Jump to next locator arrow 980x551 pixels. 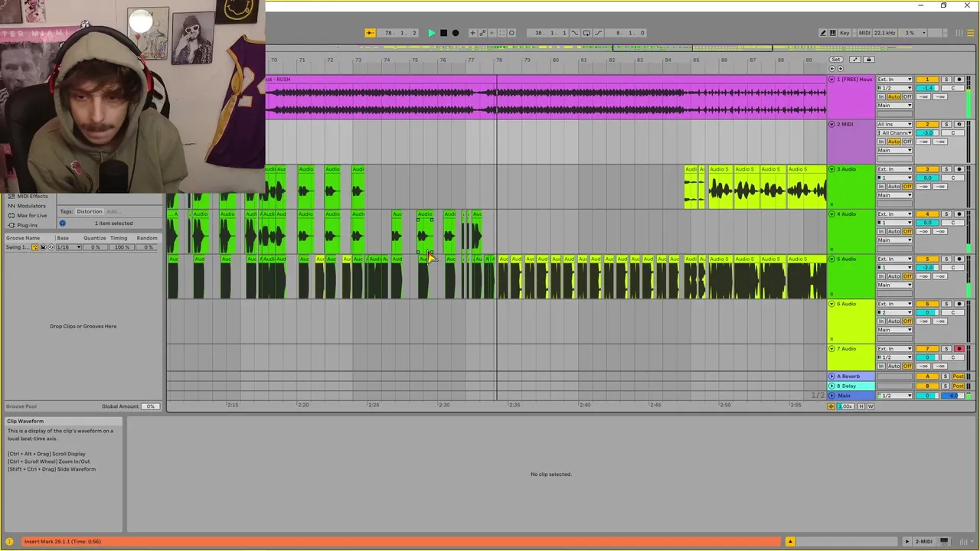point(840,68)
